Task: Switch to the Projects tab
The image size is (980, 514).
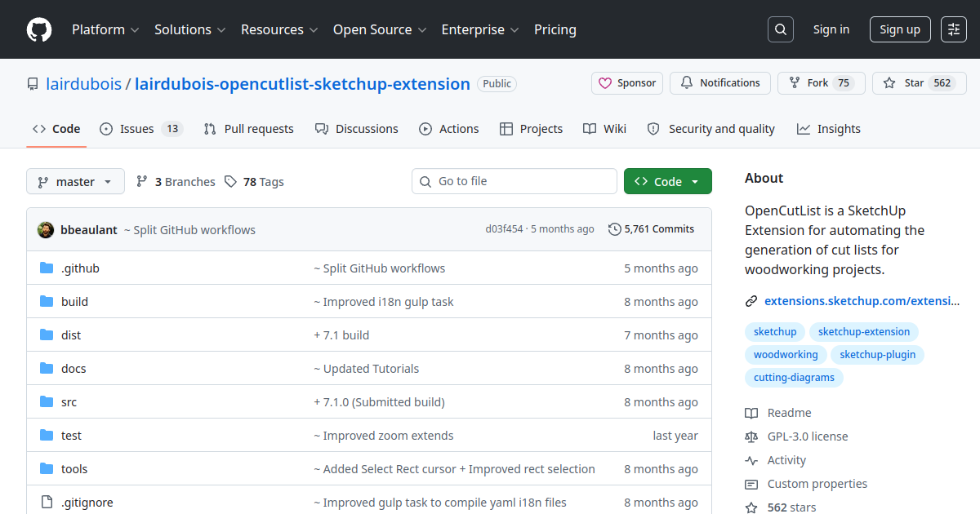Action: coord(531,129)
